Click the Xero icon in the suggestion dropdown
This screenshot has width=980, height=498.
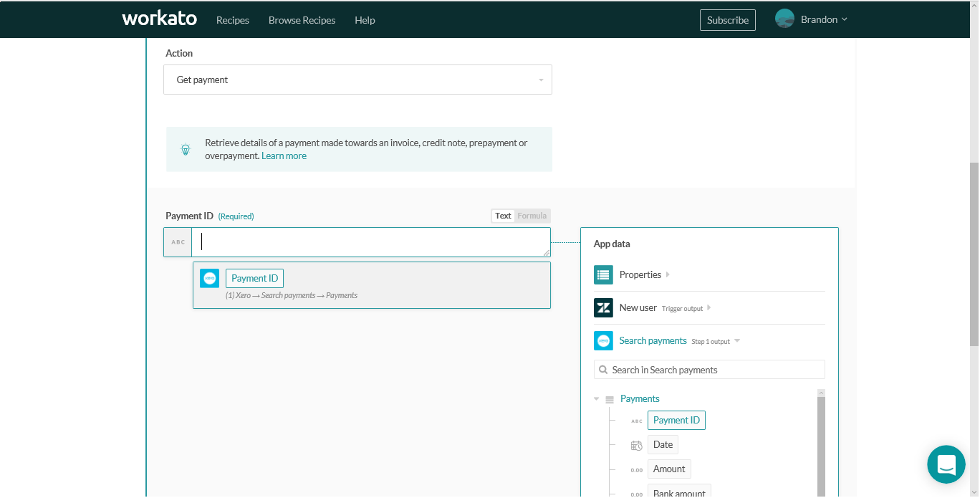click(209, 279)
